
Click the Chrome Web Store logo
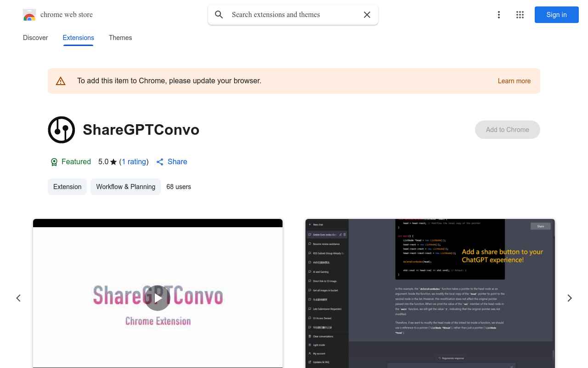29,14
